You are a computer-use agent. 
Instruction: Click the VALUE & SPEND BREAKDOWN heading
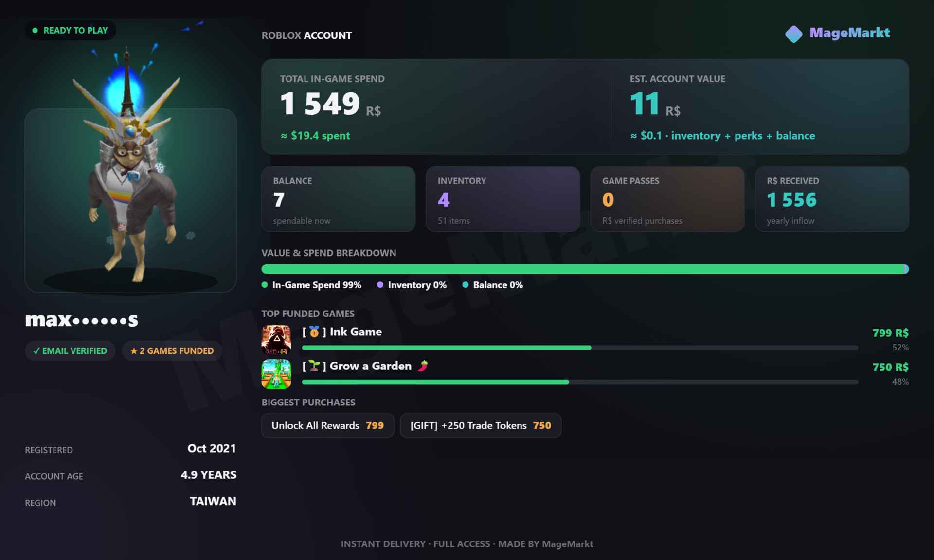point(329,253)
